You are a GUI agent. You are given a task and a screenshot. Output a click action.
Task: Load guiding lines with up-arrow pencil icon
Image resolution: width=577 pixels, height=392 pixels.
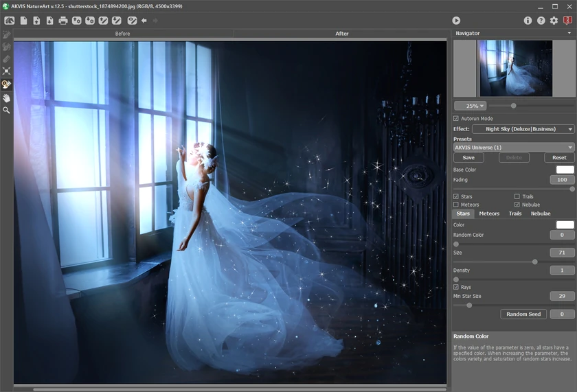coord(104,21)
